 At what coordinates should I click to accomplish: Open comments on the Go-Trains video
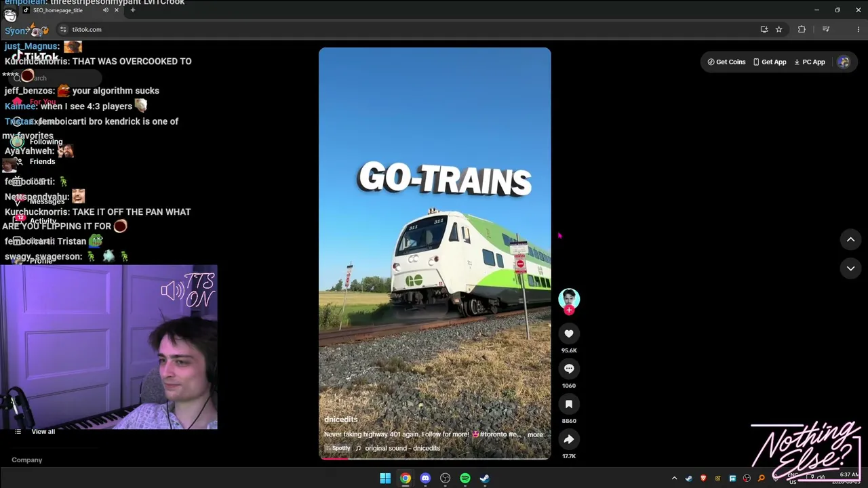(x=569, y=369)
